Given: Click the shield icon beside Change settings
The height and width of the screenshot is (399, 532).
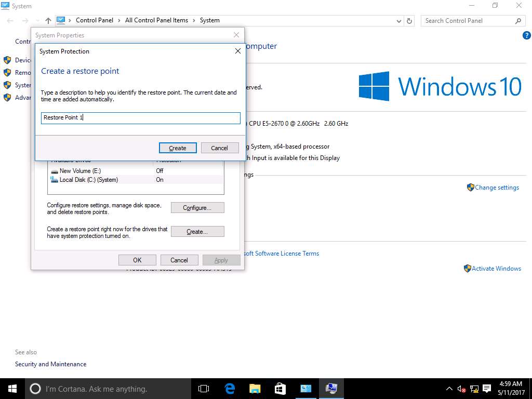Looking at the screenshot, I should pyautogui.click(x=471, y=187).
